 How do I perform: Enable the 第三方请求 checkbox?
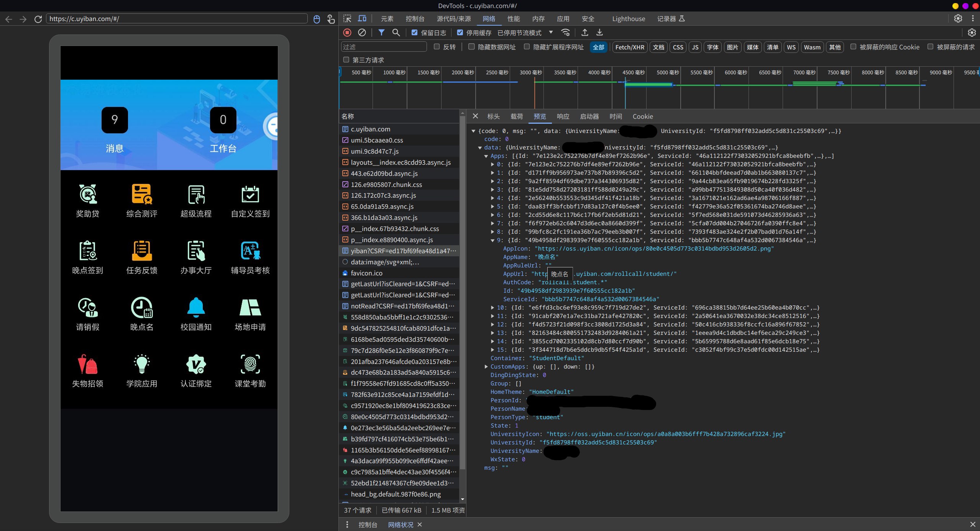point(346,60)
